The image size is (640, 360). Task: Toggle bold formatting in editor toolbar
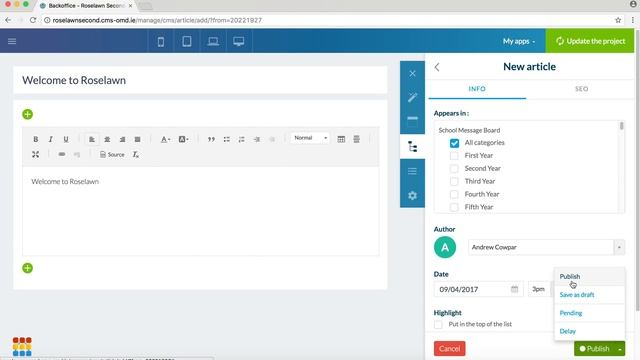coord(36,139)
